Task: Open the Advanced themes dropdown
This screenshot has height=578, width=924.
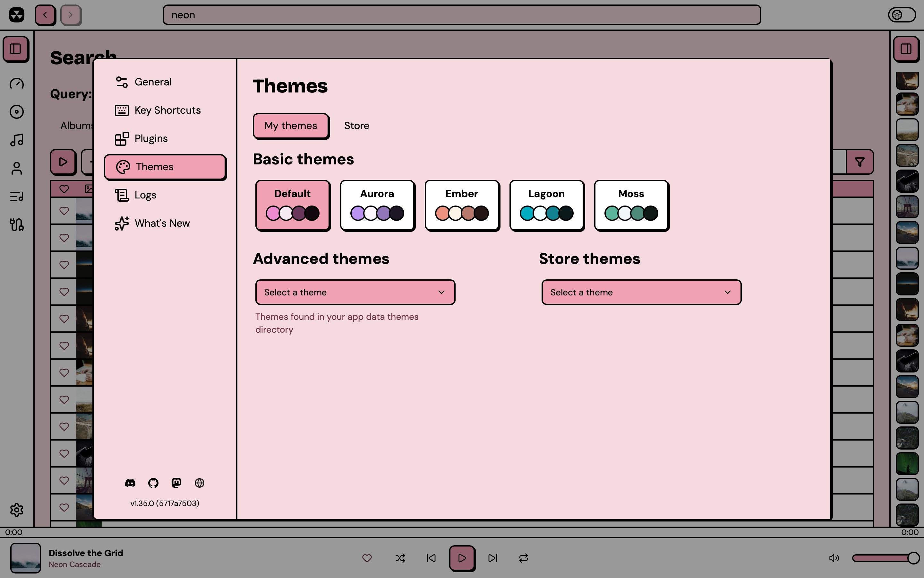Action: click(355, 292)
